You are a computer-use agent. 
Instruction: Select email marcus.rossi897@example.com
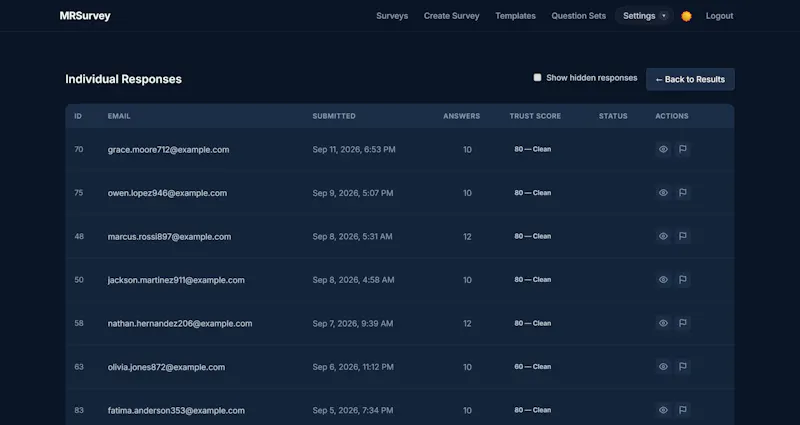(169, 237)
